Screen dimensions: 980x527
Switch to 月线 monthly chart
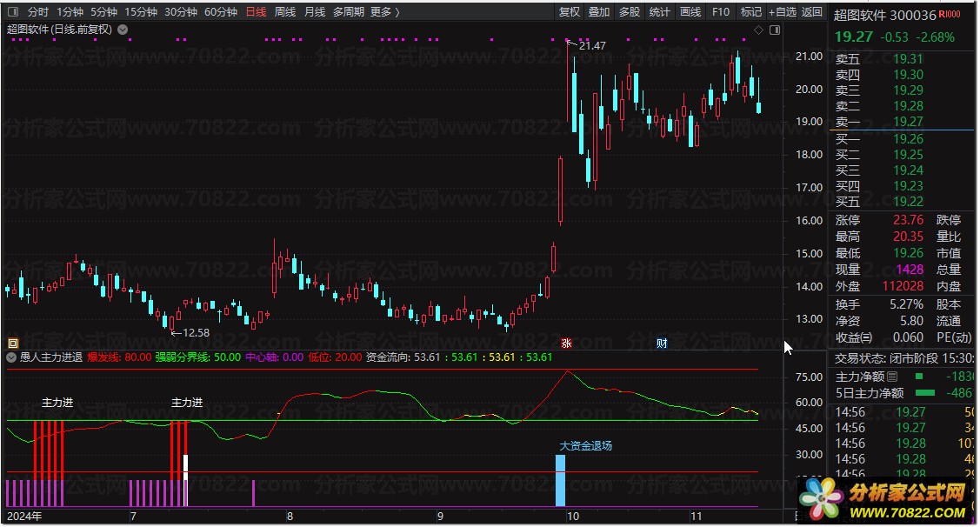coord(315,12)
